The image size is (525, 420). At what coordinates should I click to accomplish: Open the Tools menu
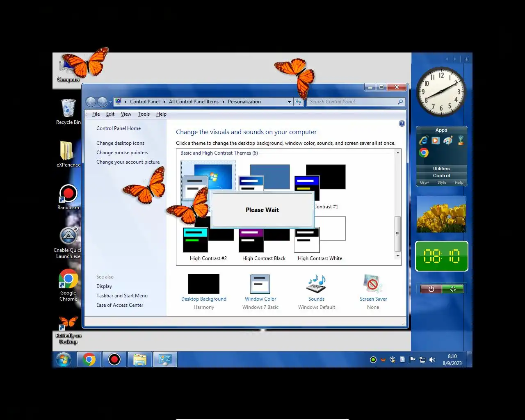tap(144, 114)
